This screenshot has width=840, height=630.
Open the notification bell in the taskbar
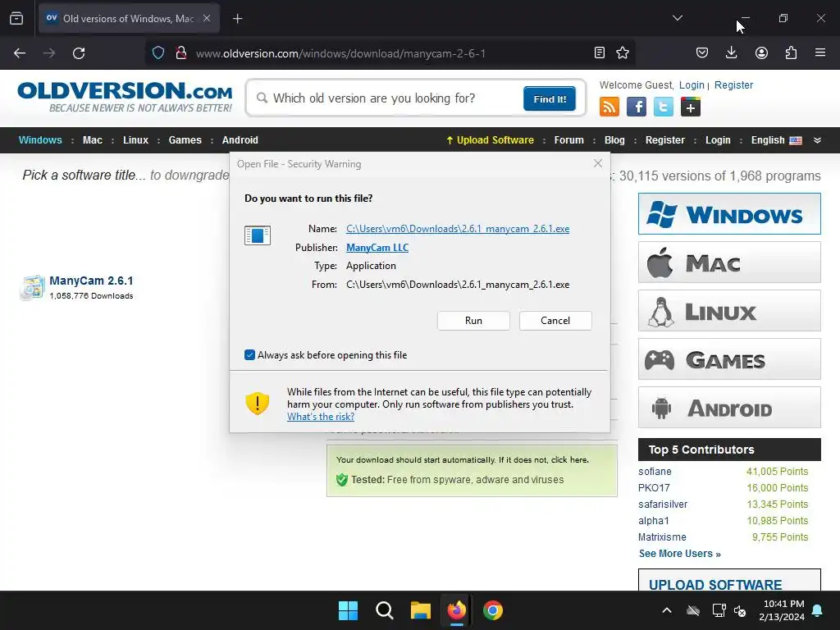click(x=818, y=610)
